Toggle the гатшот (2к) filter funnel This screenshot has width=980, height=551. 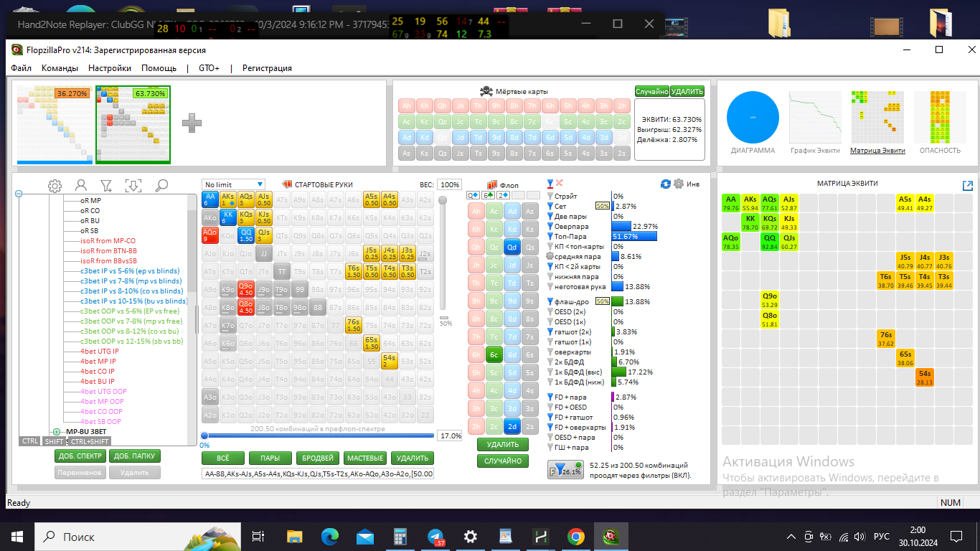(x=550, y=331)
